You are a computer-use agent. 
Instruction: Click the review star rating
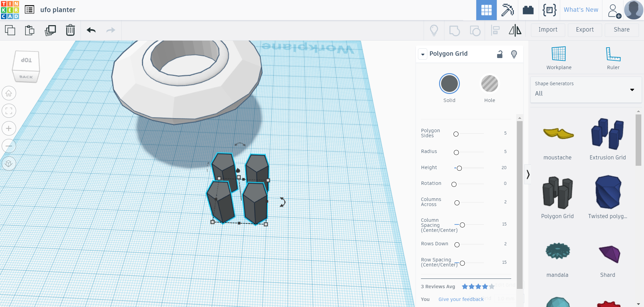tap(478, 287)
